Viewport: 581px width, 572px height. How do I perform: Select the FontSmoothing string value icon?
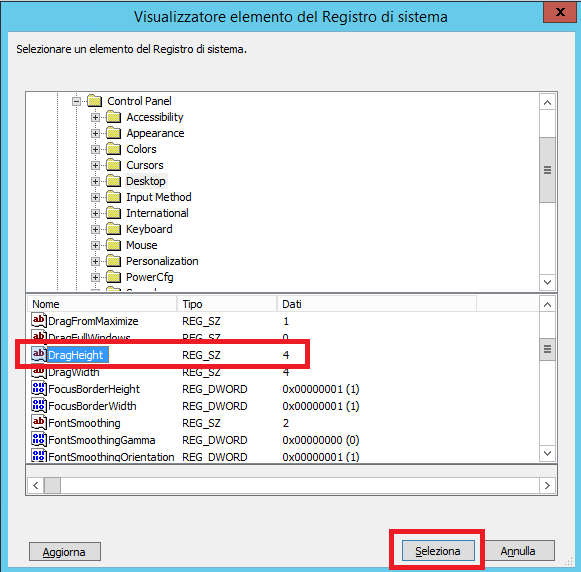coord(39,423)
